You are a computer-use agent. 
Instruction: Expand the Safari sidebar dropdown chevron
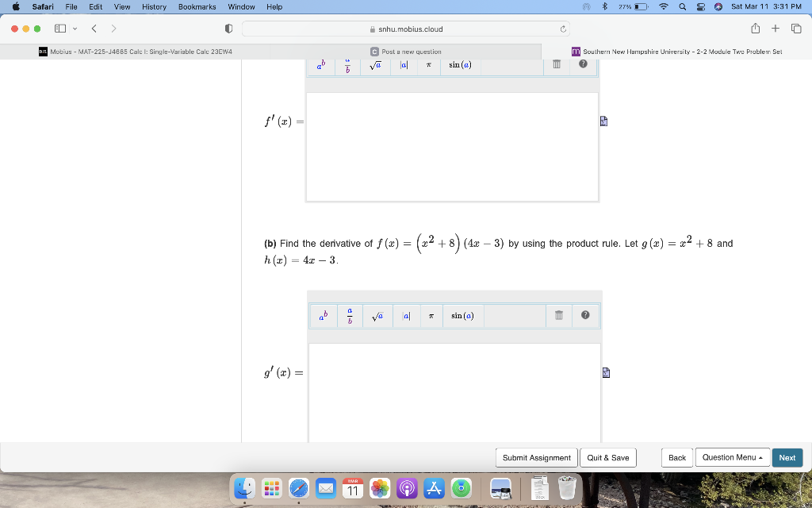point(75,27)
